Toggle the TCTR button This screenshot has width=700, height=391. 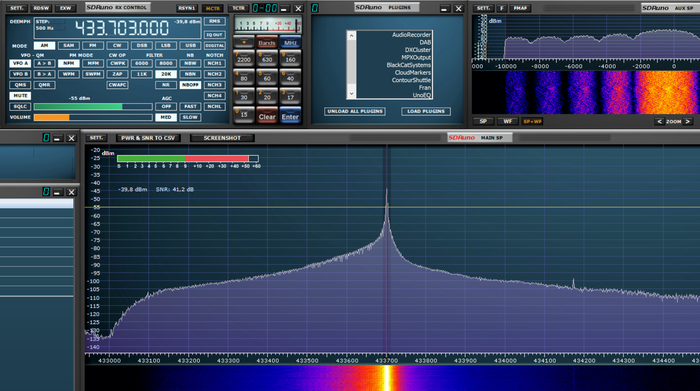coord(238,8)
